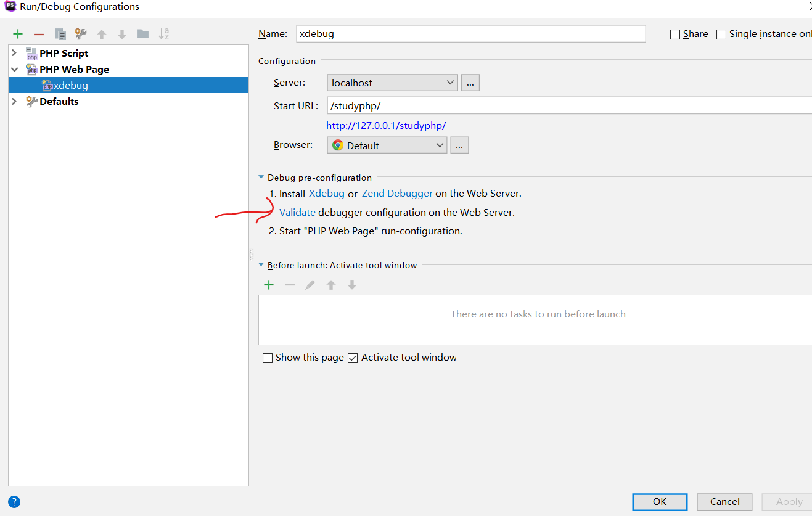Viewport: 812px width, 516px height.
Task: Open edit defaults wrench icon
Action: [81, 34]
